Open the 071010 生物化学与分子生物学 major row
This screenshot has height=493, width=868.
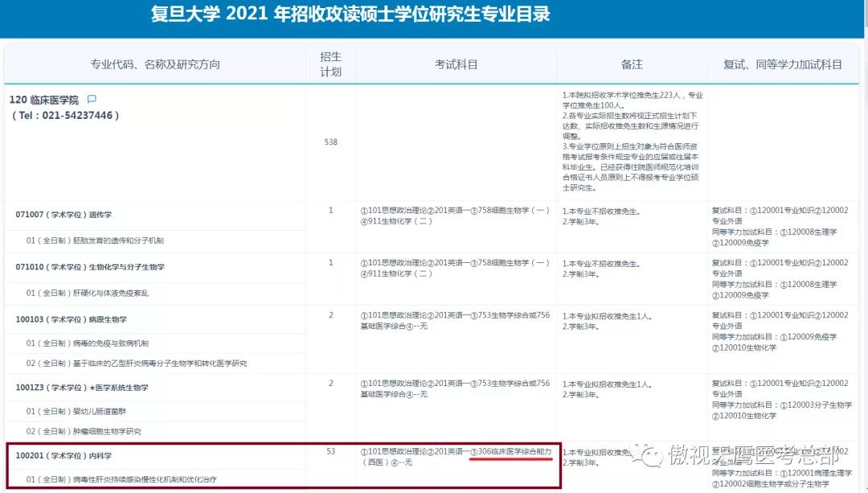click(x=90, y=266)
